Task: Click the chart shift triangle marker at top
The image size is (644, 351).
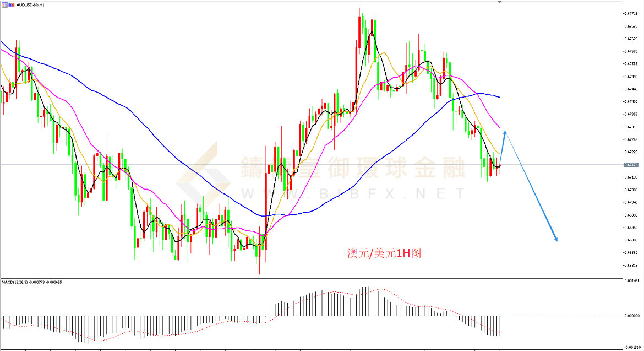Action: point(500,2)
